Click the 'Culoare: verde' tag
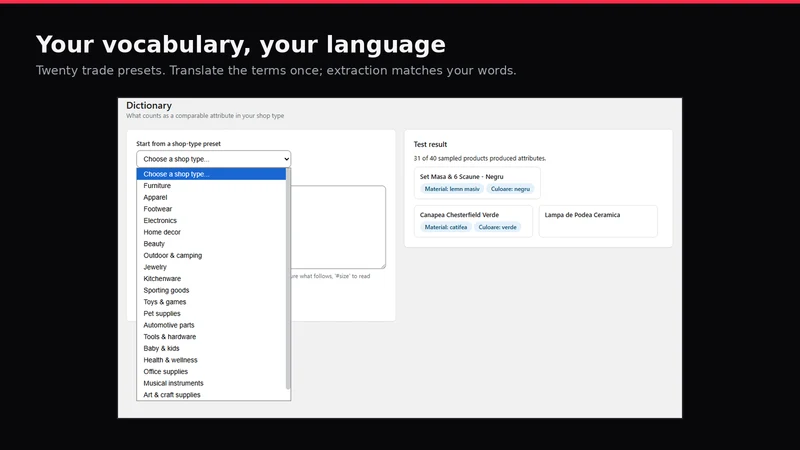The width and height of the screenshot is (800, 450). coord(497,227)
